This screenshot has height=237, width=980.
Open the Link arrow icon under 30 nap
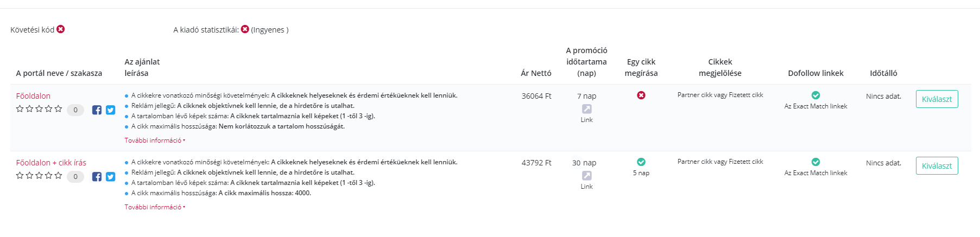[587, 176]
